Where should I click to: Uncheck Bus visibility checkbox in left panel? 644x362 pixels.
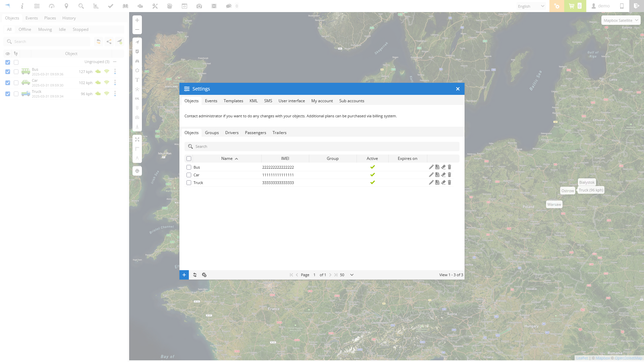(x=8, y=72)
